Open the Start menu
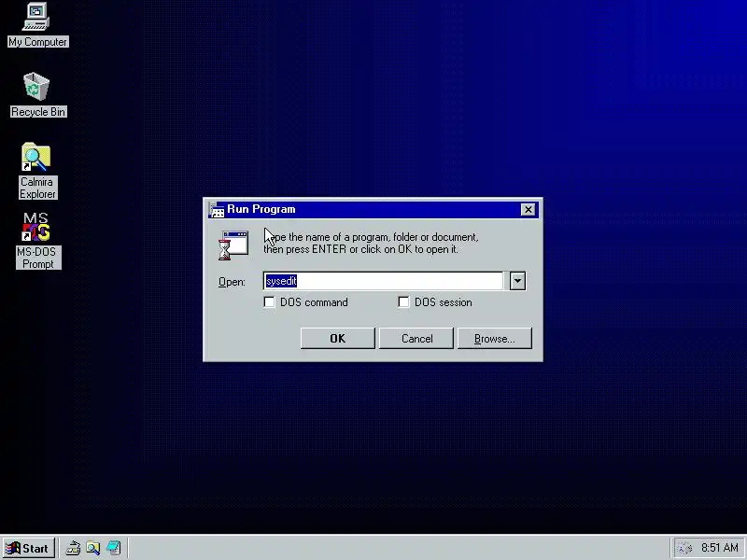The height and width of the screenshot is (560, 747). (x=28, y=548)
